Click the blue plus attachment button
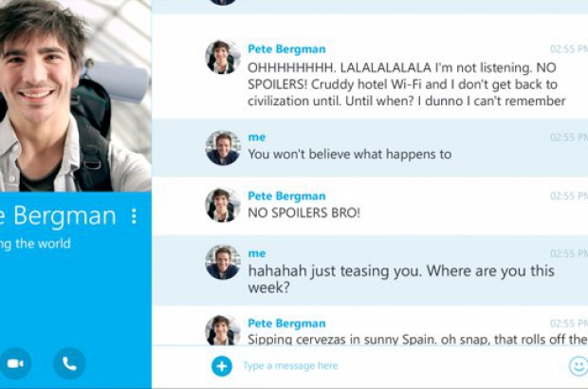This screenshot has width=588, height=389. (222, 365)
